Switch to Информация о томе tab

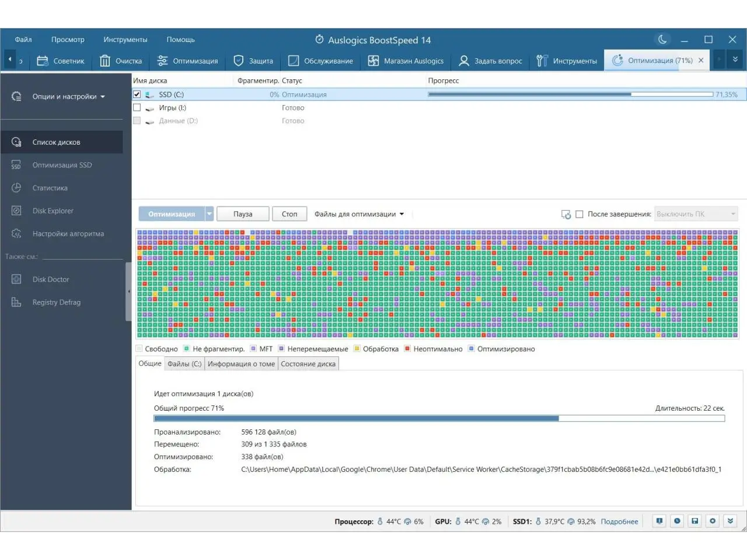point(241,364)
